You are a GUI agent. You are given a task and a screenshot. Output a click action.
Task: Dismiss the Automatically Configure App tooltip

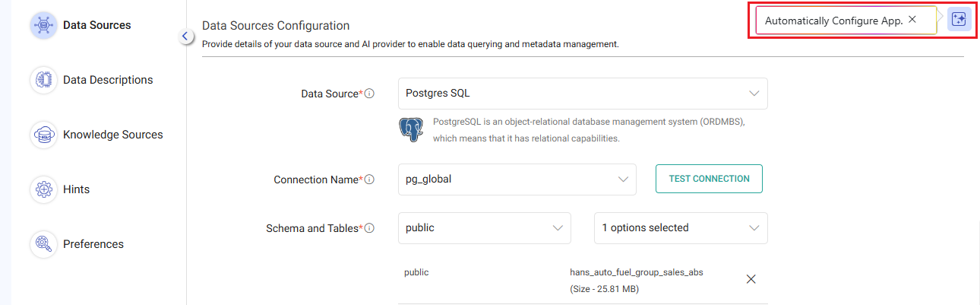pyautogui.click(x=912, y=20)
